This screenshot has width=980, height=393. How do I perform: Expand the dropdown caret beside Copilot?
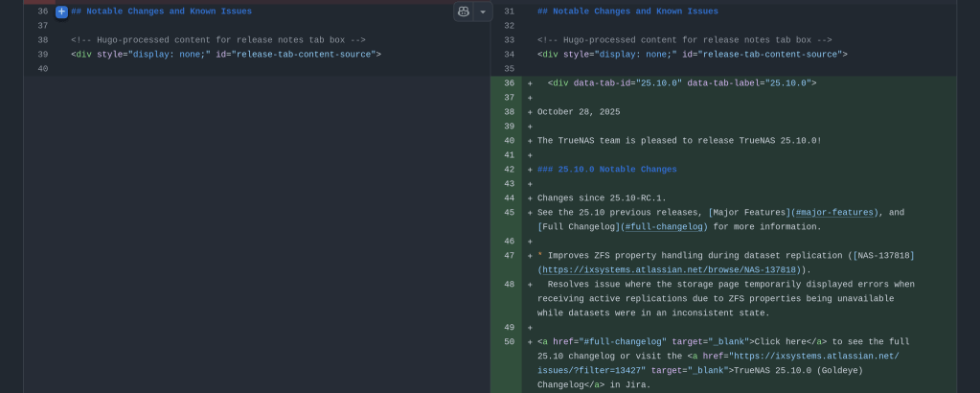coord(483,12)
